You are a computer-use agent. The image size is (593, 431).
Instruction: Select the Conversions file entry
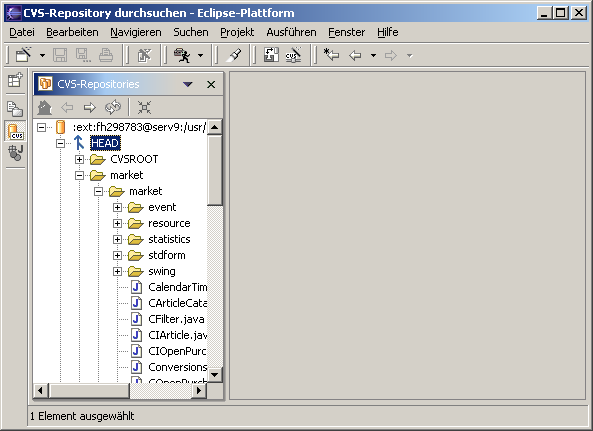coord(177,367)
